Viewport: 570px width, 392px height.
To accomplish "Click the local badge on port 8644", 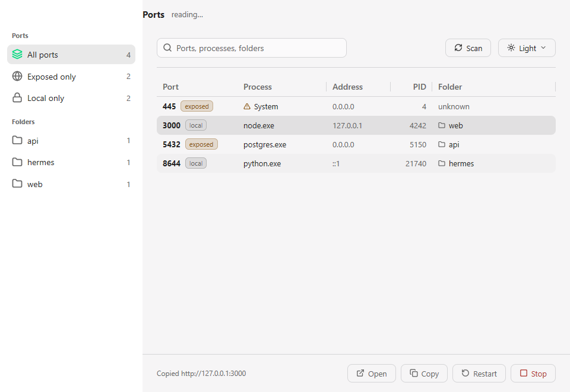I will coord(196,164).
